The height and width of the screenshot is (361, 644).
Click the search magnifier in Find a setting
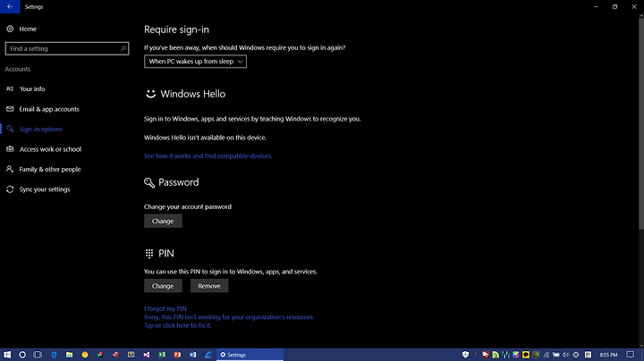click(x=123, y=48)
